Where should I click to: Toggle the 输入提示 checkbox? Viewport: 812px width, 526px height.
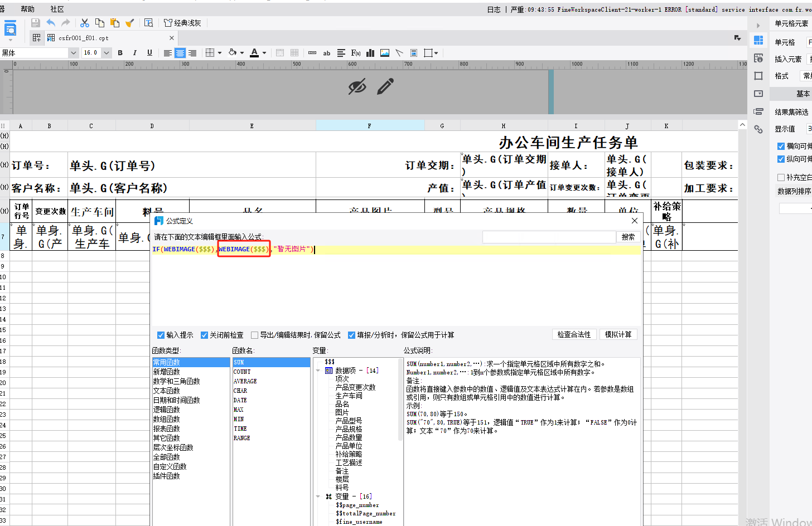(161, 335)
